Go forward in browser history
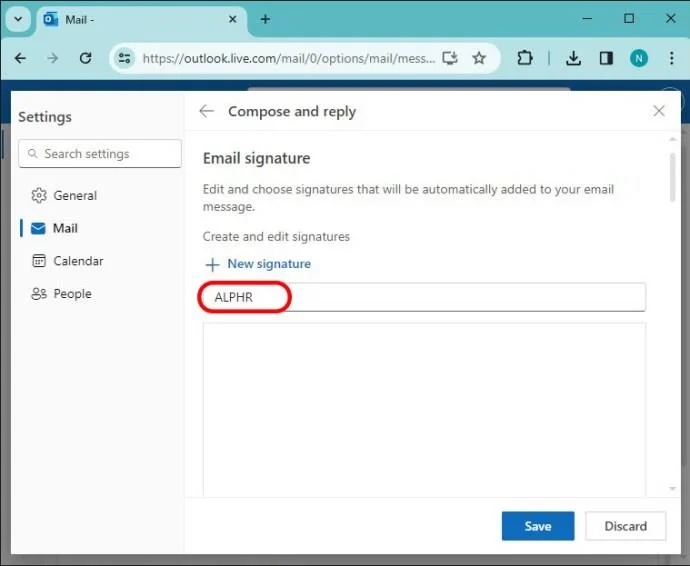690x566 pixels. (x=53, y=58)
